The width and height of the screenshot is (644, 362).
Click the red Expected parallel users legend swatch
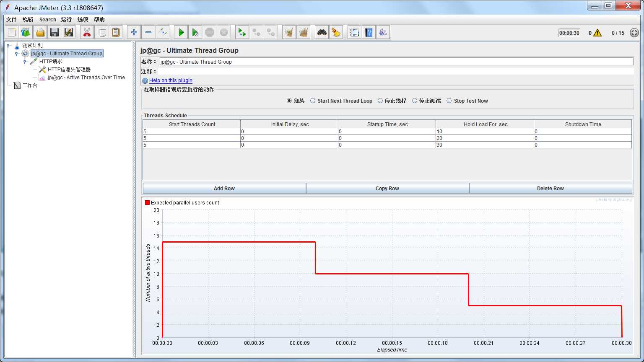tap(147, 203)
